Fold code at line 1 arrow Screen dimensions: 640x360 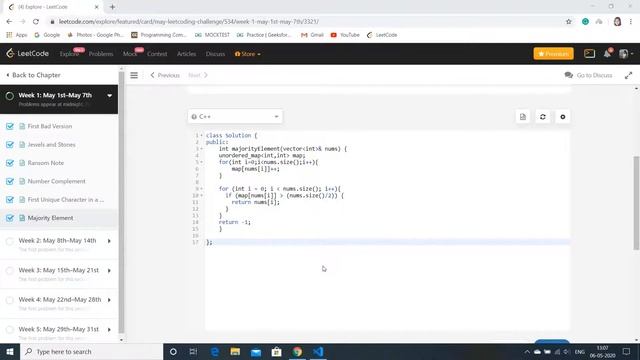point(202,135)
